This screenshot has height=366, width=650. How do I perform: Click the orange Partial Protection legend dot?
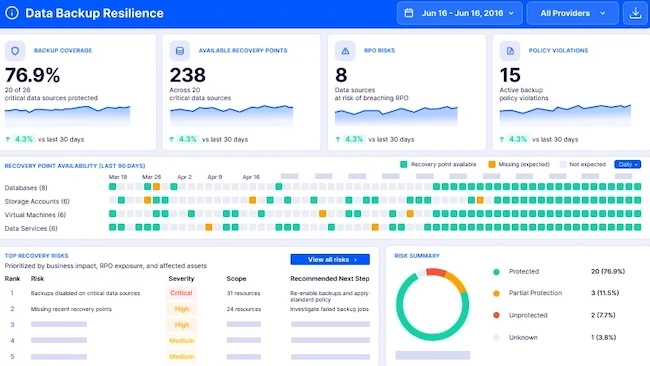click(x=496, y=293)
